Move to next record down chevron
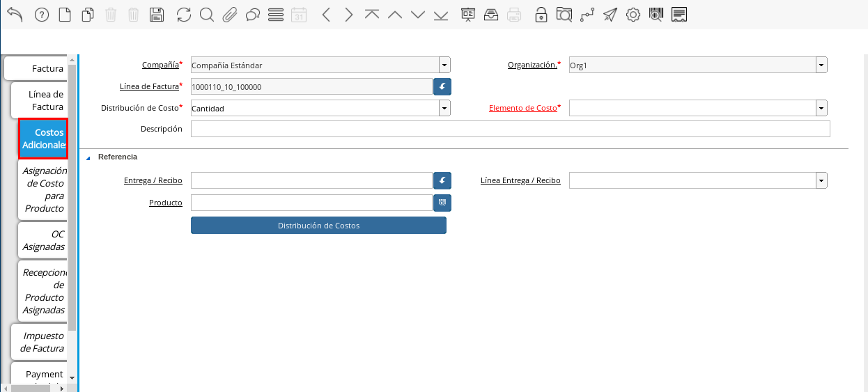The width and height of the screenshot is (868, 392). coord(418,15)
